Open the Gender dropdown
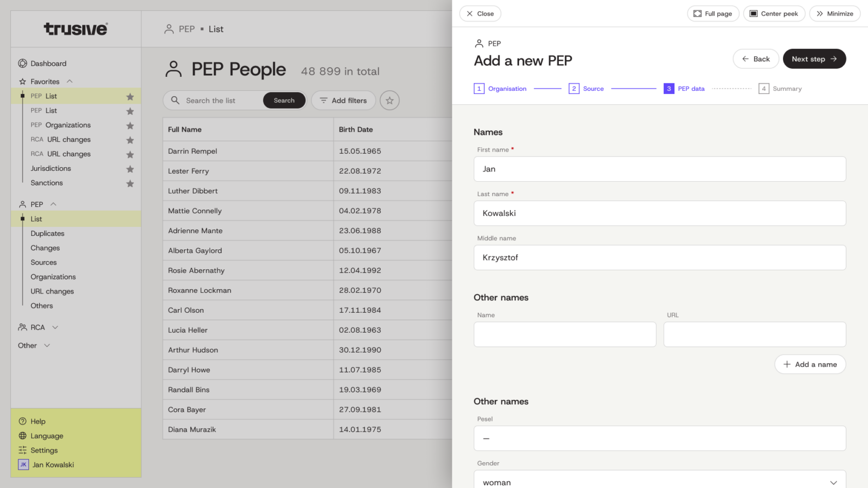Image resolution: width=868 pixels, height=488 pixels. [x=659, y=482]
